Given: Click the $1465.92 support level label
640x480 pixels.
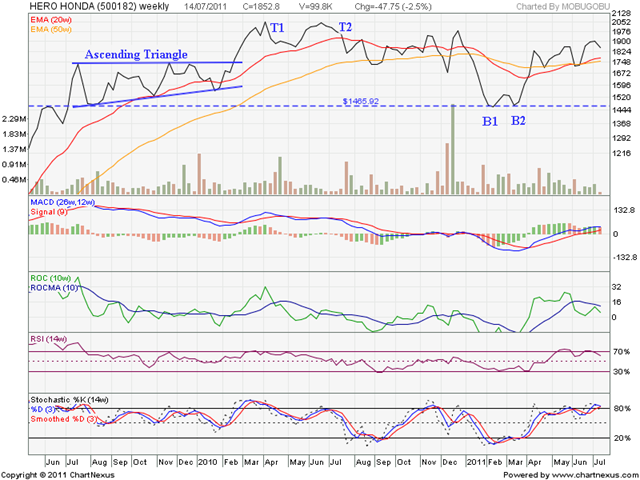Looking at the screenshot, I should 360,101.
